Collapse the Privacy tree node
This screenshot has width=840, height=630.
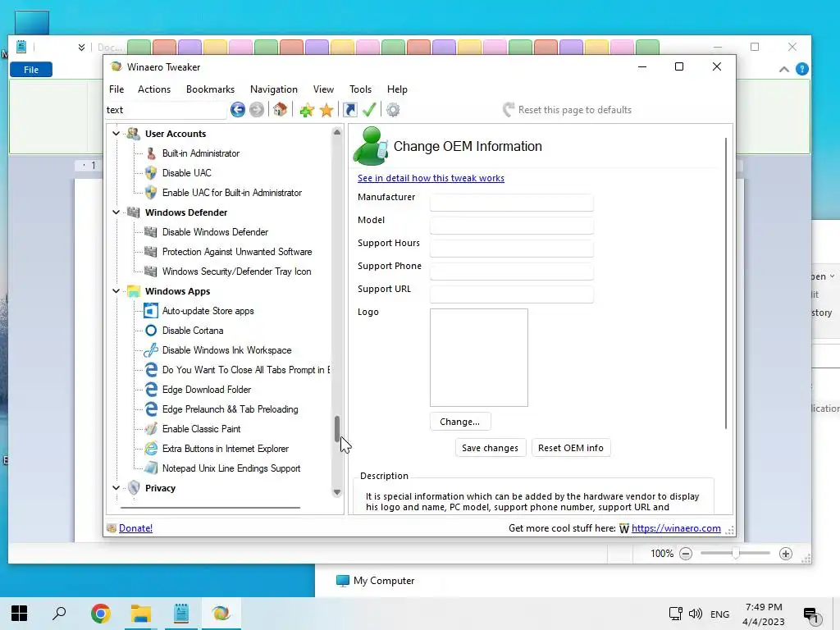116,488
